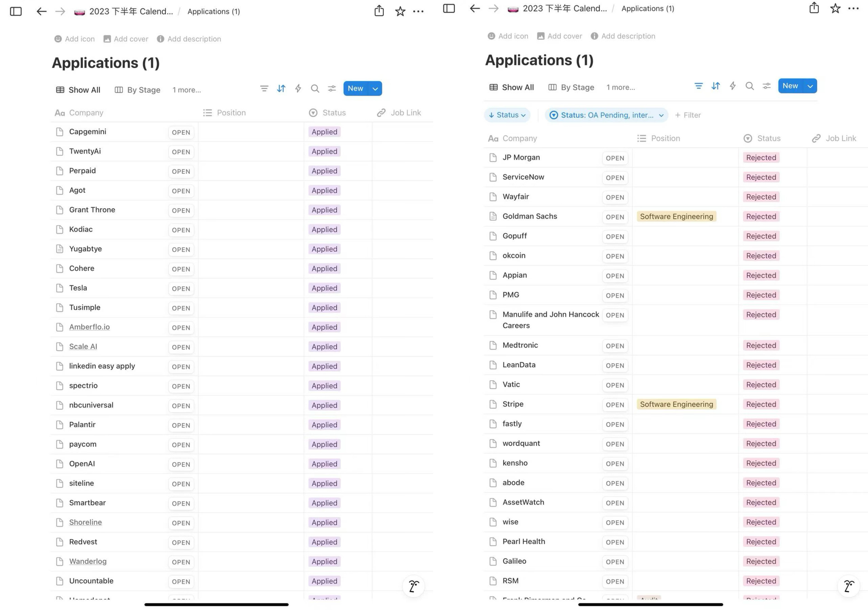Open three-dots menu in left pane header
The height and width of the screenshot is (610, 868).
click(x=418, y=11)
